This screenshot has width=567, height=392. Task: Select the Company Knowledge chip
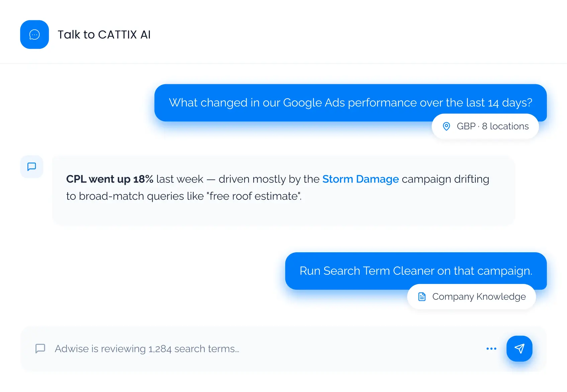click(471, 296)
